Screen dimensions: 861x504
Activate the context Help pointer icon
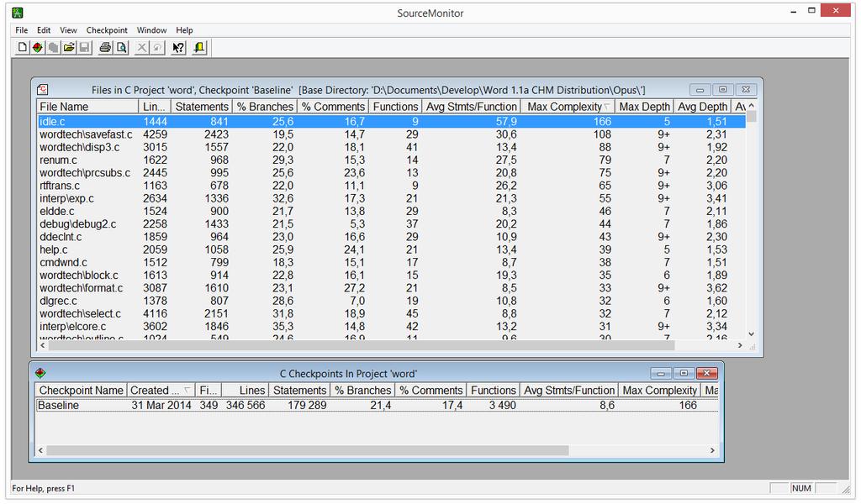coord(178,48)
